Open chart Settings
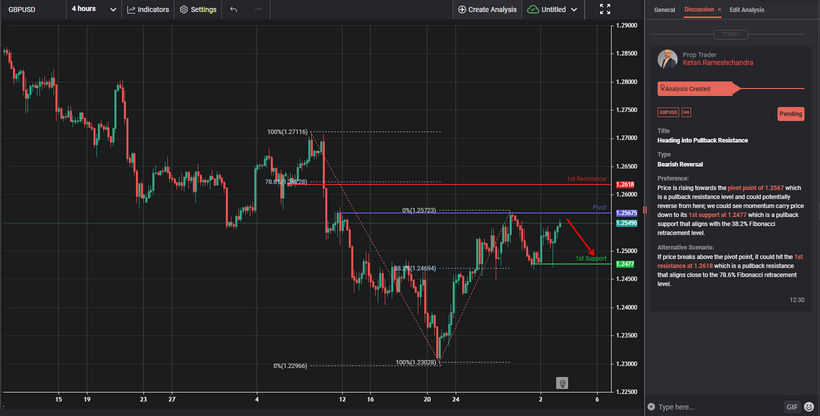The height and width of the screenshot is (416, 820). tap(198, 9)
